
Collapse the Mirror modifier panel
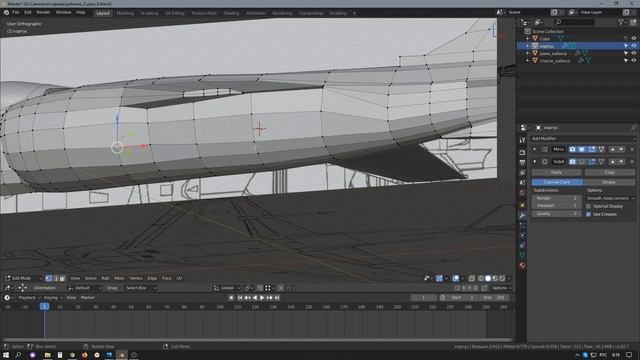pos(535,149)
